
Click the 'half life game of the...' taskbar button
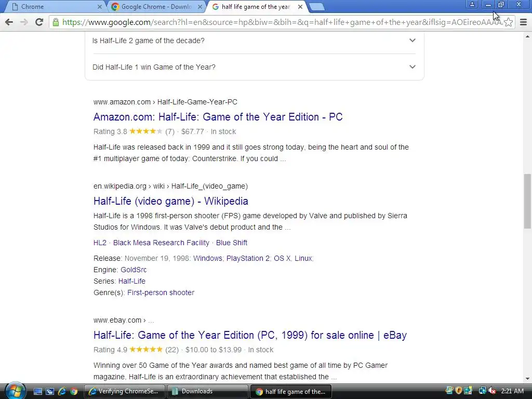tap(290, 392)
